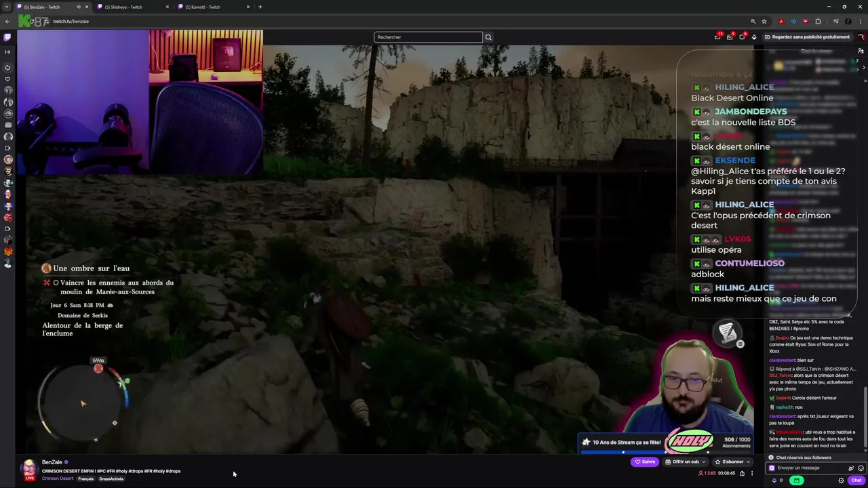
Task: Open a new browser tab
Action: [260, 7]
